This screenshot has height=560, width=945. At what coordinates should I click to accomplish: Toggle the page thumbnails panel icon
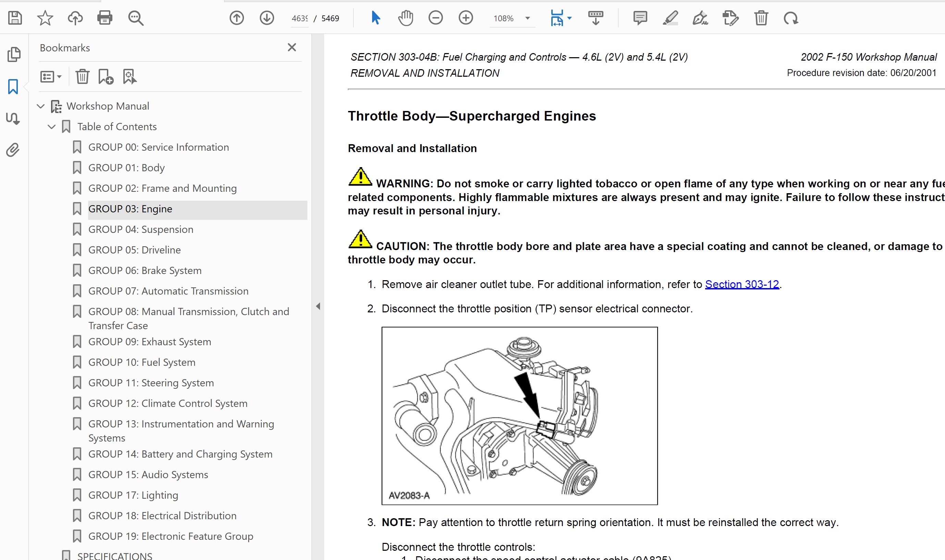pos(14,54)
